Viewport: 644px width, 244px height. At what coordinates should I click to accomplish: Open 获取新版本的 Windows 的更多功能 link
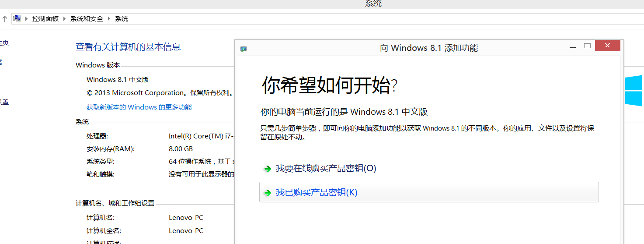coord(139,107)
